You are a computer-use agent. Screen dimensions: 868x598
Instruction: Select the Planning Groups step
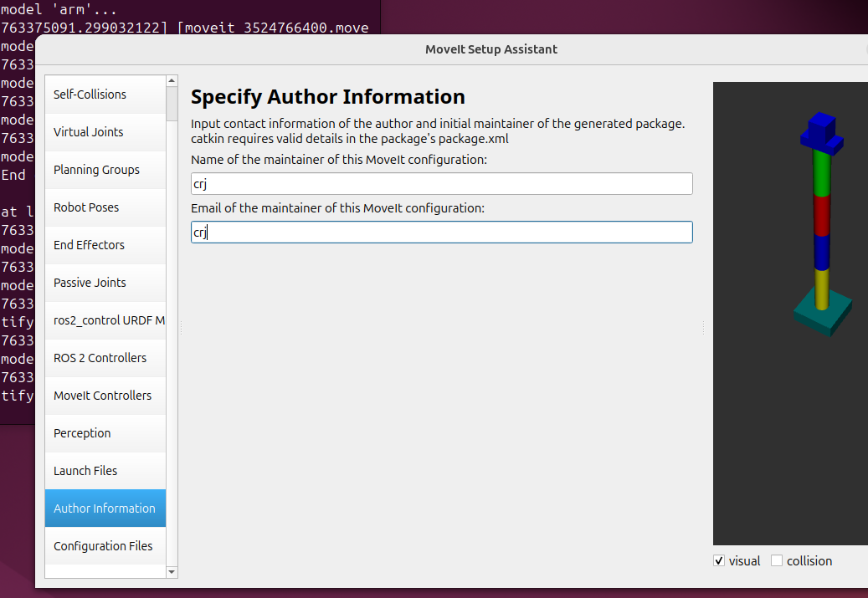tap(105, 170)
